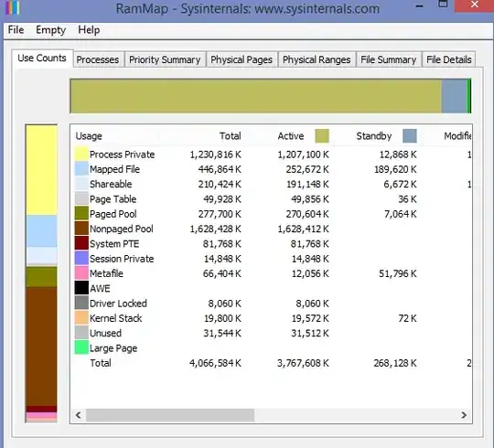The height and width of the screenshot is (448, 494).
Task: Click the Usage column header
Action: (x=89, y=136)
